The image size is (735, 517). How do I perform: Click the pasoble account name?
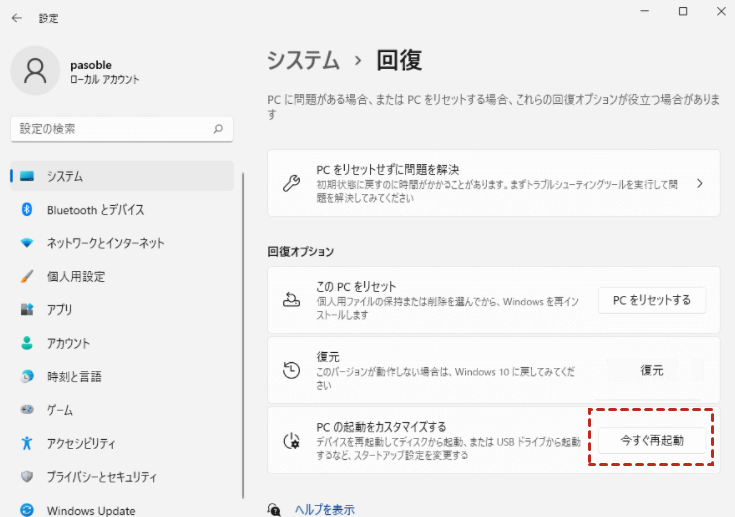point(91,65)
